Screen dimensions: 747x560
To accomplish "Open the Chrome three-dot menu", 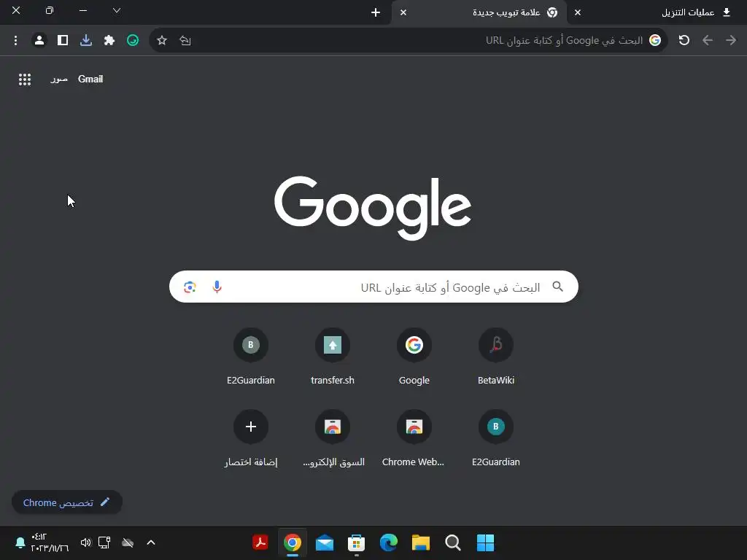I will coord(16,41).
